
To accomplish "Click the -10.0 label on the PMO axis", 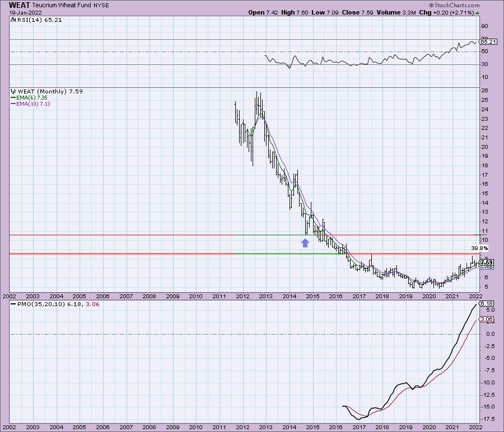I will click(x=488, y=383).
